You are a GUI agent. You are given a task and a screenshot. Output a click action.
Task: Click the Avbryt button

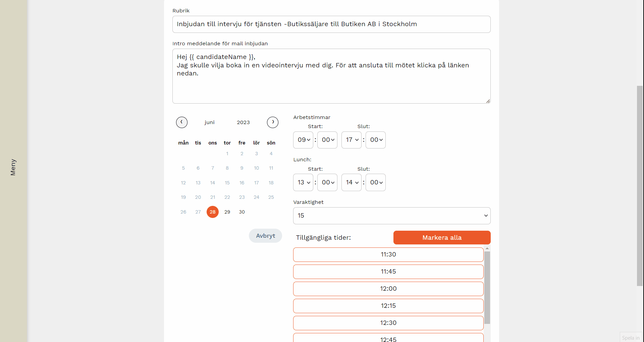point(265,236)
